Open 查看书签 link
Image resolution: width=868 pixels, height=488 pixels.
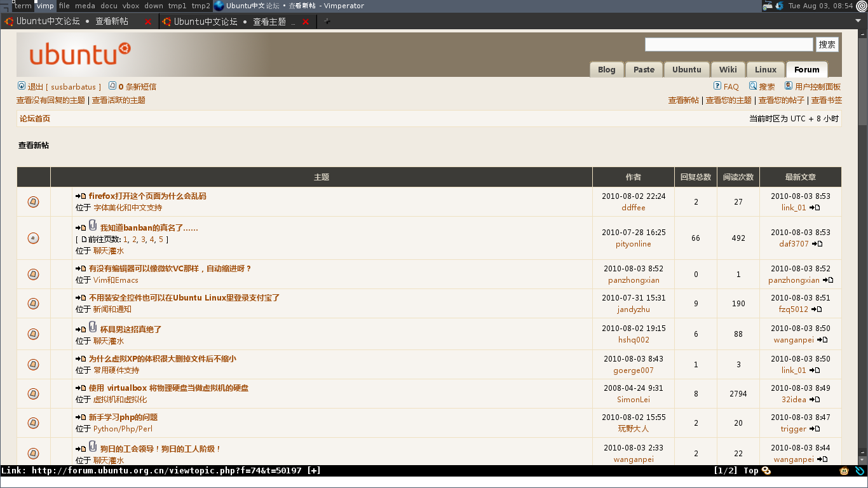pos(827,100)
